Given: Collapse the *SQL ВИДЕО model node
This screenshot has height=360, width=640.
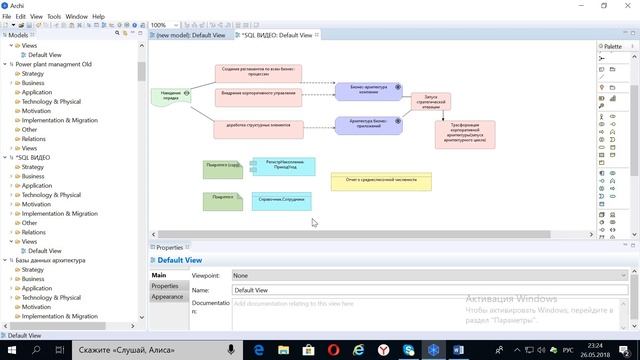Looking at the screenshot, I should click(x=5, y=158).
